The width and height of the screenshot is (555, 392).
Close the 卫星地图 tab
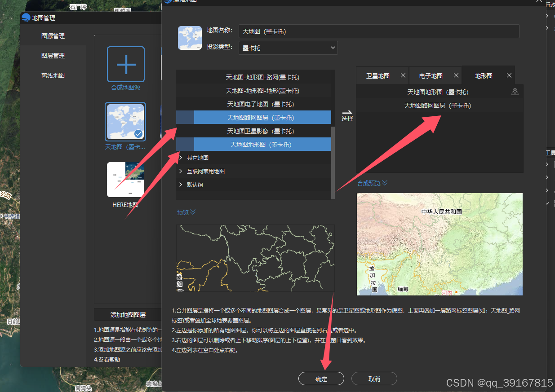click(x=403, y=76)
